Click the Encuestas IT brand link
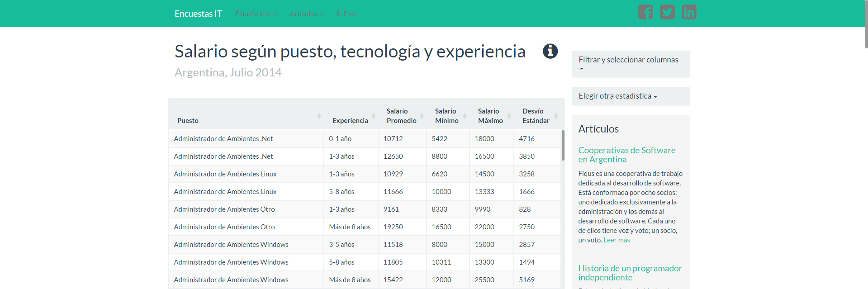The height and width of the screenshot is (289, 868). point(198,14)
